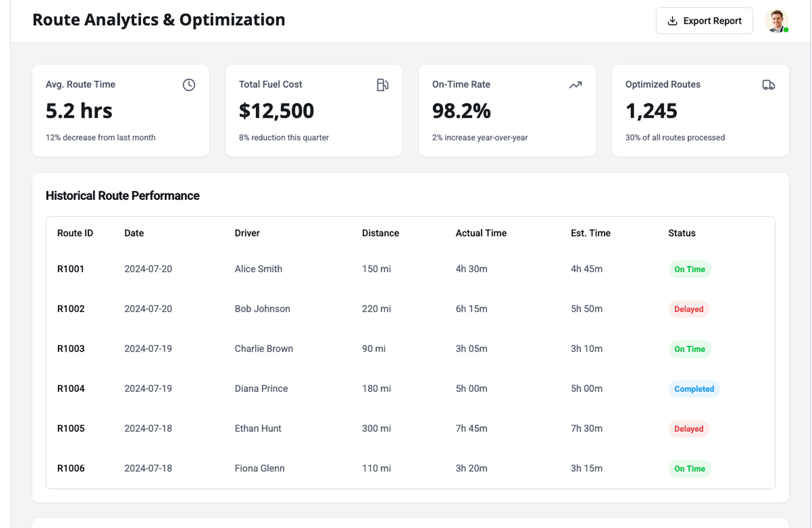Open the user profile avatar

click(776, 21)
